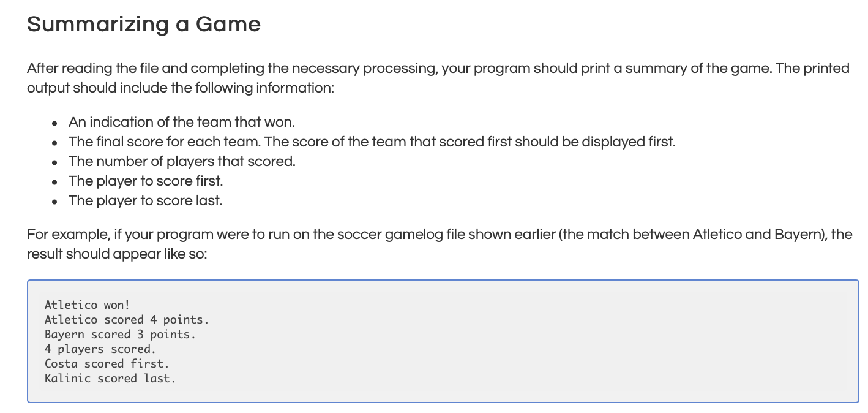Click the line 'Kalinic scored last.'
The height and width of the screenshot is (413, 868).
[x=110, y=378]
